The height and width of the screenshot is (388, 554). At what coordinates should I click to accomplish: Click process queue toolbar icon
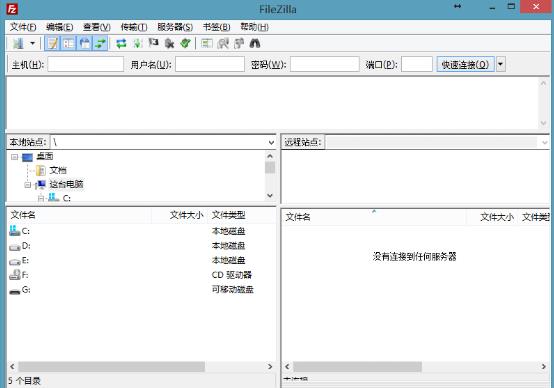pyautogui.click(x=137, y=43)
